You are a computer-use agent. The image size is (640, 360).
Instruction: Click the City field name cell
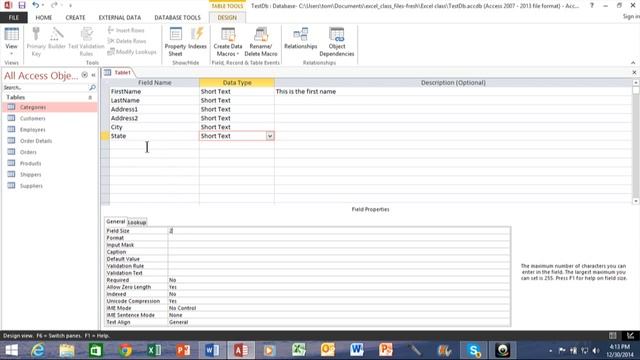click(154, 127)
